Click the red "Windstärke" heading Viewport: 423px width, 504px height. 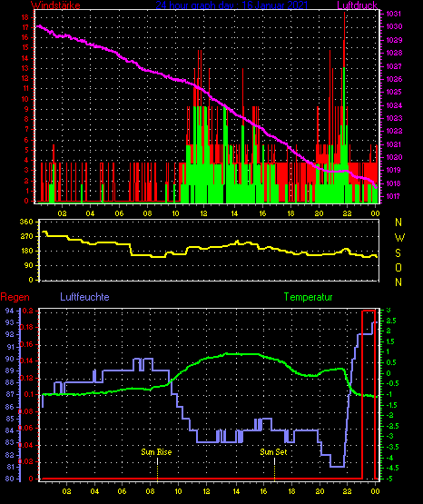[x=55, y=5]
